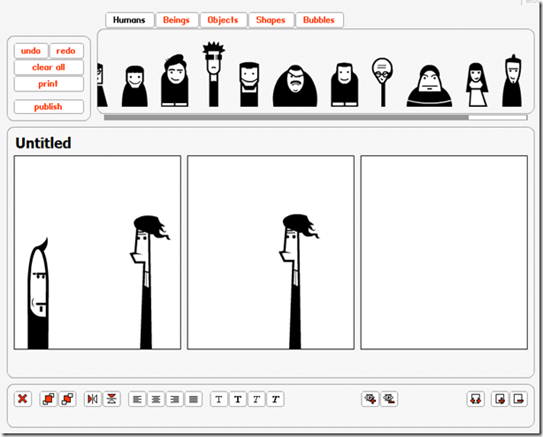Flip the character vertically

[112, 399]
